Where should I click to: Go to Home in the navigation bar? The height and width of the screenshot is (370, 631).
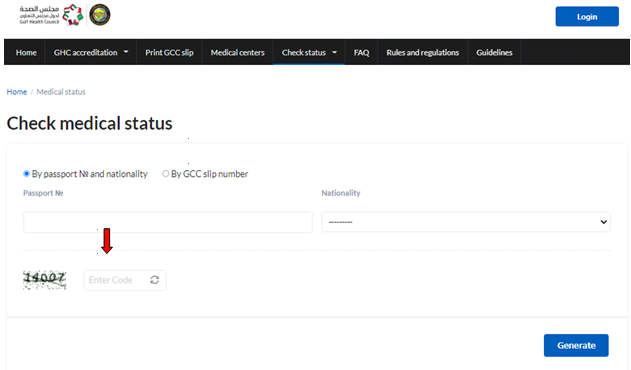tap(26, 52)
